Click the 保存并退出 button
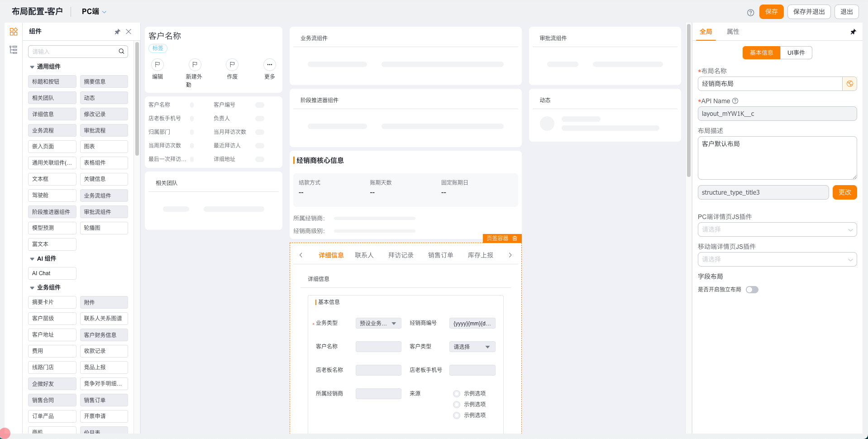 [809, 12]
